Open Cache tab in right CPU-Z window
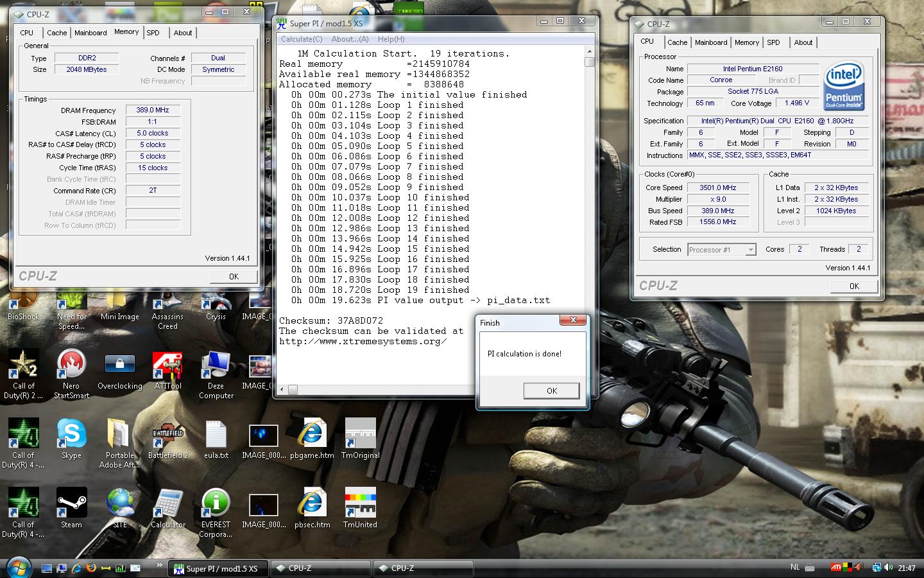This screenshot has width=924, height=578. (x=677, y=42)
